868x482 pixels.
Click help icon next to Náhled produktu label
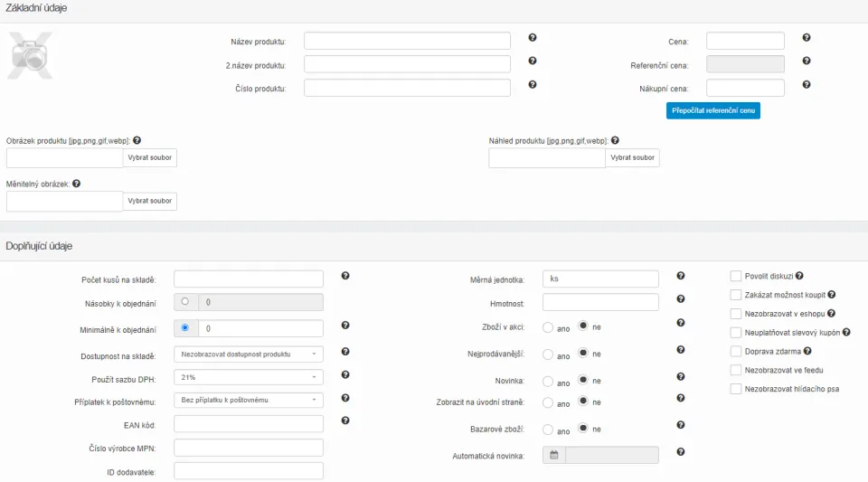point(615,140)
